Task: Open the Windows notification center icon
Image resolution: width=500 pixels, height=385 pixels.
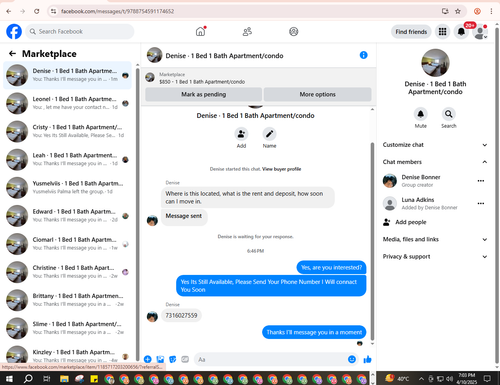Action: click(x=487, y=379)
